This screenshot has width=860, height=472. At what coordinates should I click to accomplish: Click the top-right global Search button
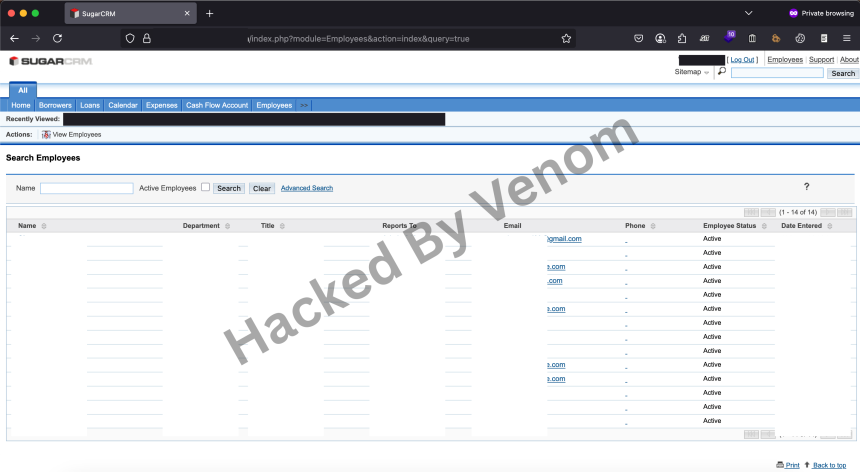842,73
